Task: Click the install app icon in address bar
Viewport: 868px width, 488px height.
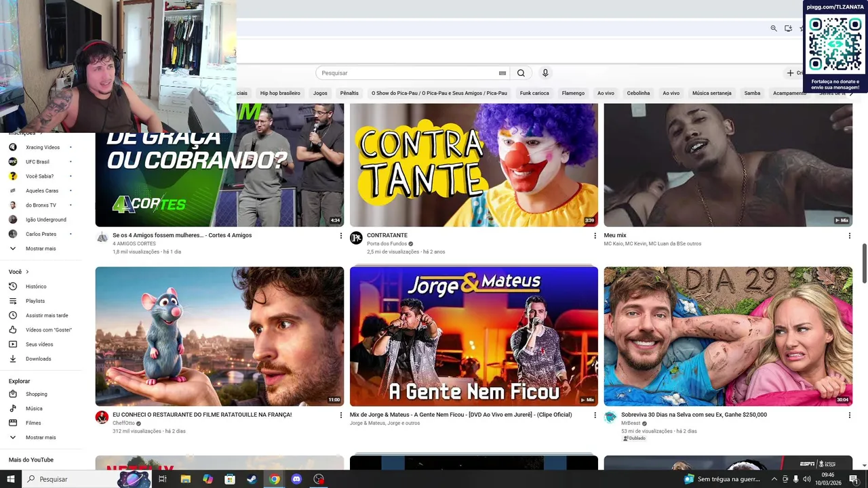Action: (x=788, y=28)
